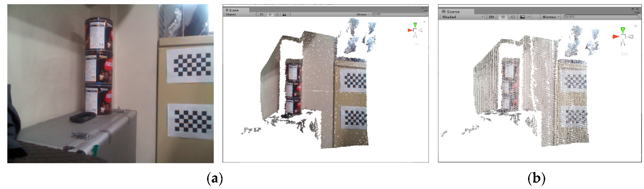
Task: Toggle image effects icon in Scene view (b)
Action: click(522, 17)
